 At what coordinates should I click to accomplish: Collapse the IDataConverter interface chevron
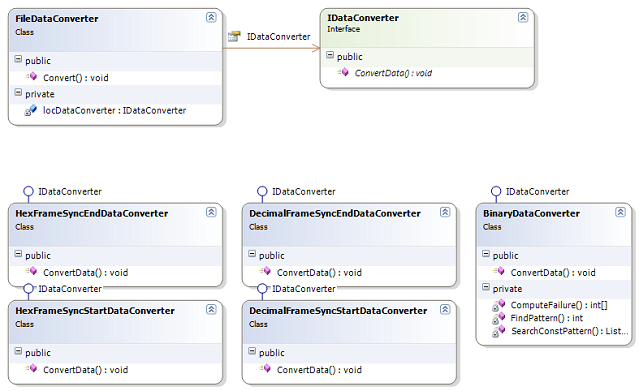523,17
